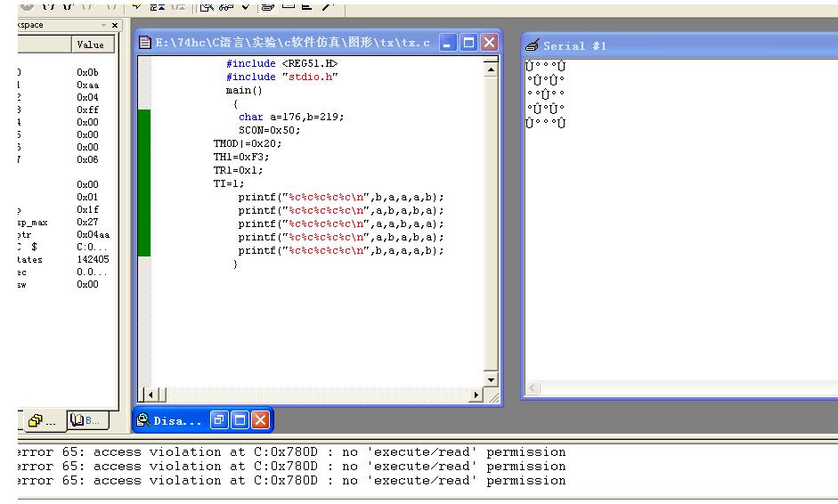The image size is (838, 504).
Task: Click the serial window toolbar icon
Action: pyautogui.click(x=268, y=6)
